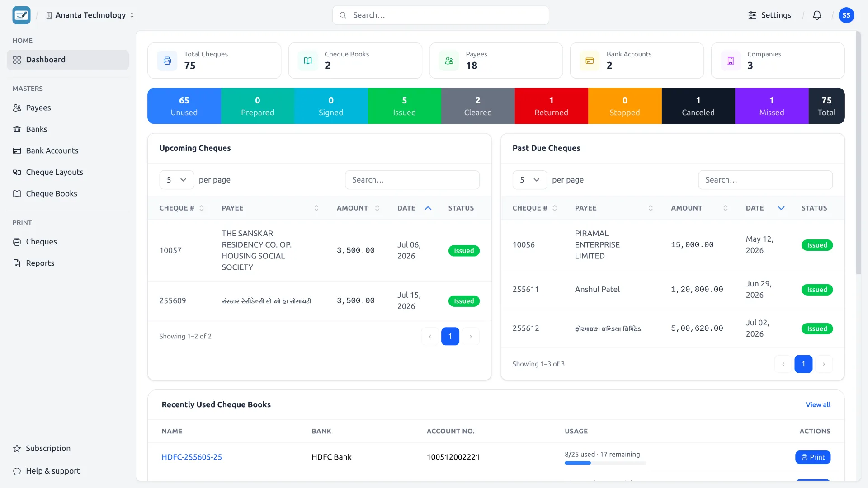
Task: Open Settings in the top bar
Action: (769, 15)
